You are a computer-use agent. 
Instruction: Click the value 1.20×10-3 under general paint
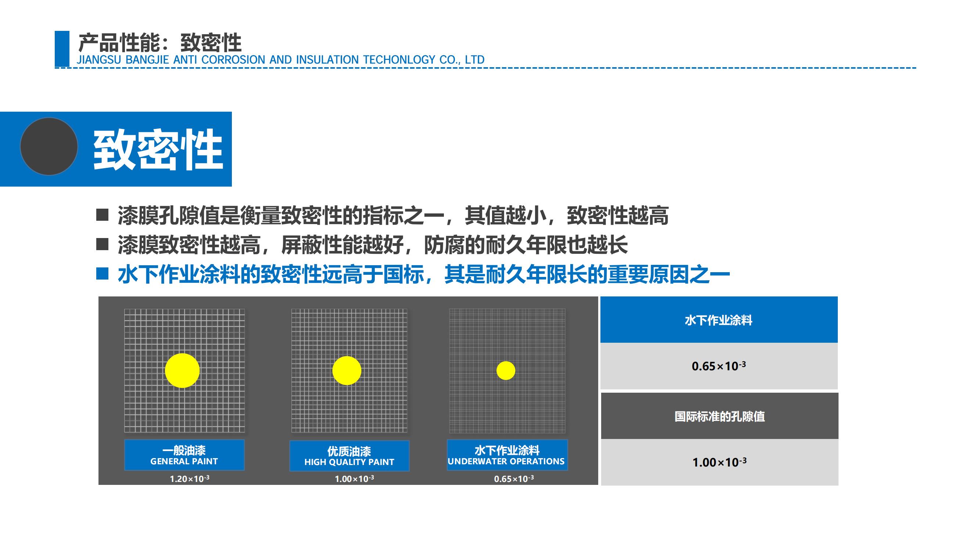pyautogui.click(x=190, y=478)
